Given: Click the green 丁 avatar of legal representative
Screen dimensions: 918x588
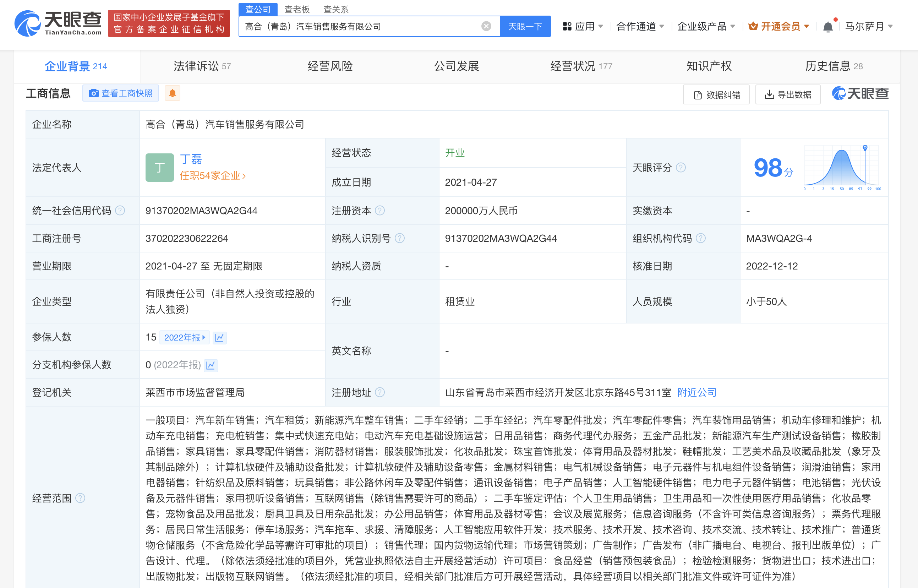Looking at the screenshot, I should point(159,168).
